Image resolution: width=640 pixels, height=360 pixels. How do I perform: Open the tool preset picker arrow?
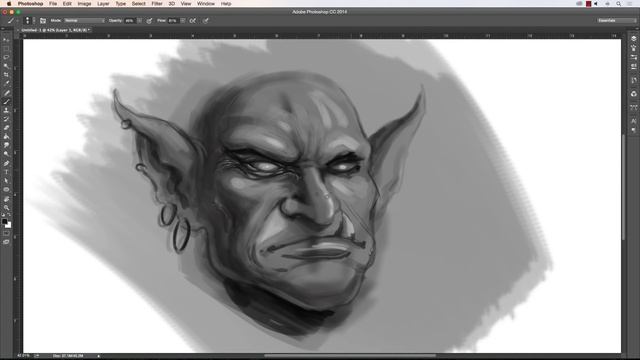(x=17, y=20)
